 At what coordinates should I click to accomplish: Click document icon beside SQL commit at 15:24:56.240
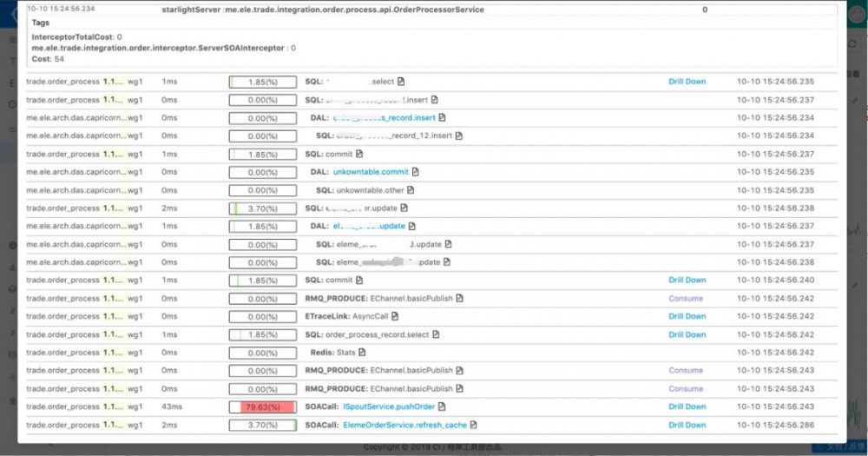[359, 280]
